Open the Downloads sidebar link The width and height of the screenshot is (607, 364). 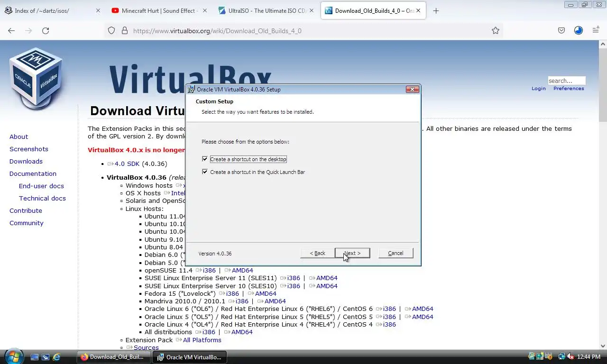26,161
